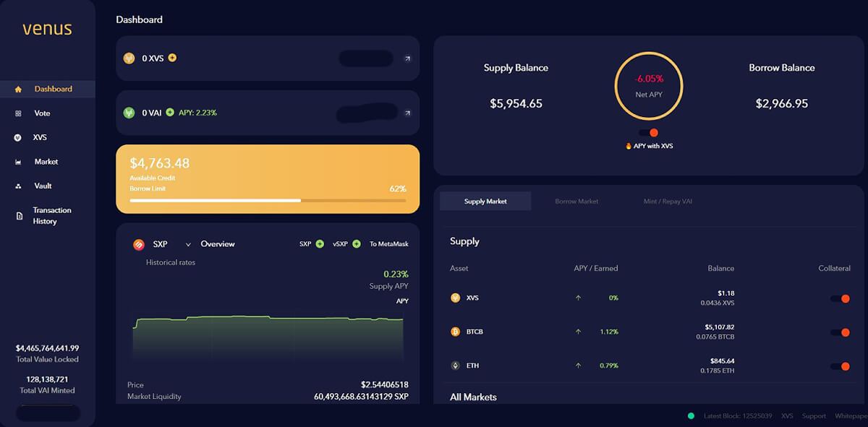Click the ETH asset icon in Supply table
868x427 pixels.
[x=456, y=366]
